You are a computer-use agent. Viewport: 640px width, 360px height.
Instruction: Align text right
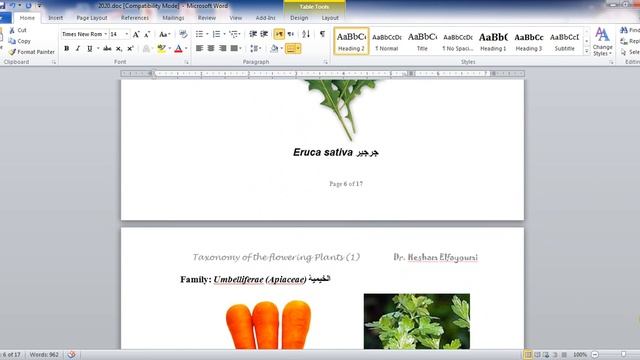coord(222,49)
